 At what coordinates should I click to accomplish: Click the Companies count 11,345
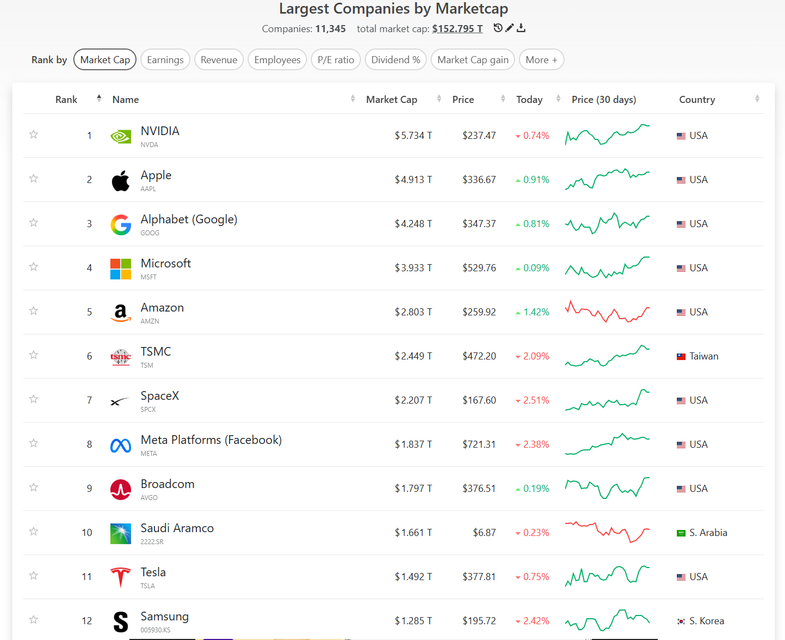330,29
